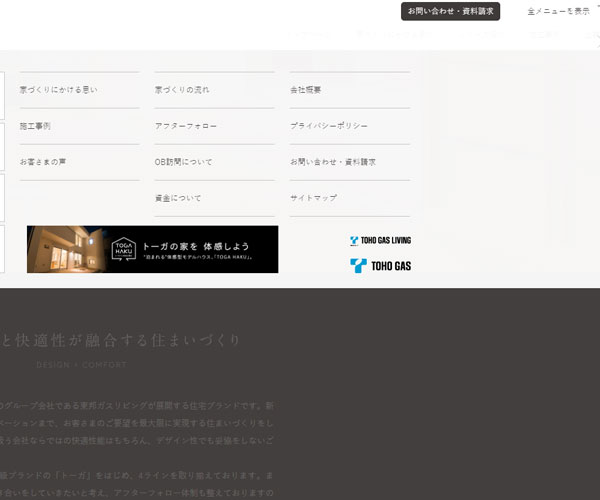Click the DESIGN + COMFORT subtitle text
Screen dimensions: 600x500
80,365
